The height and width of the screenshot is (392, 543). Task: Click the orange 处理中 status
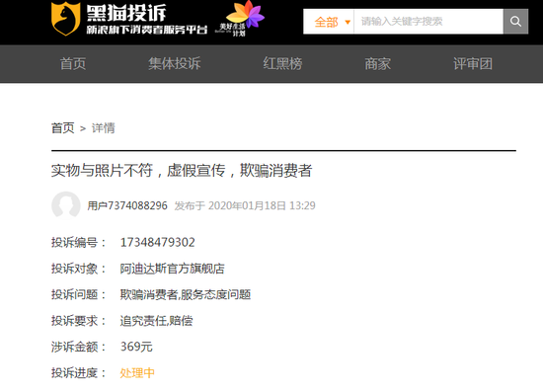pos(137,373)
